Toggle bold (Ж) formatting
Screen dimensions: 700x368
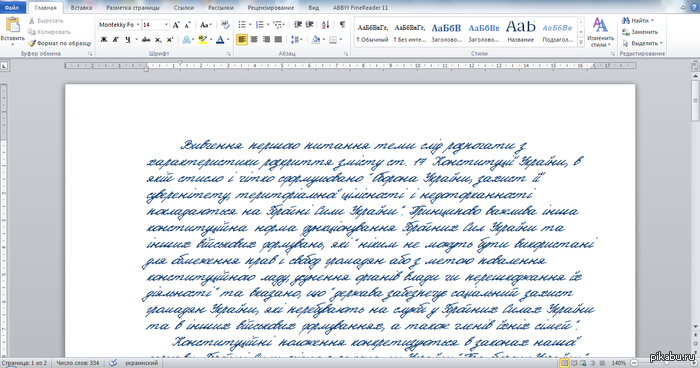click(x=104, y=40)
